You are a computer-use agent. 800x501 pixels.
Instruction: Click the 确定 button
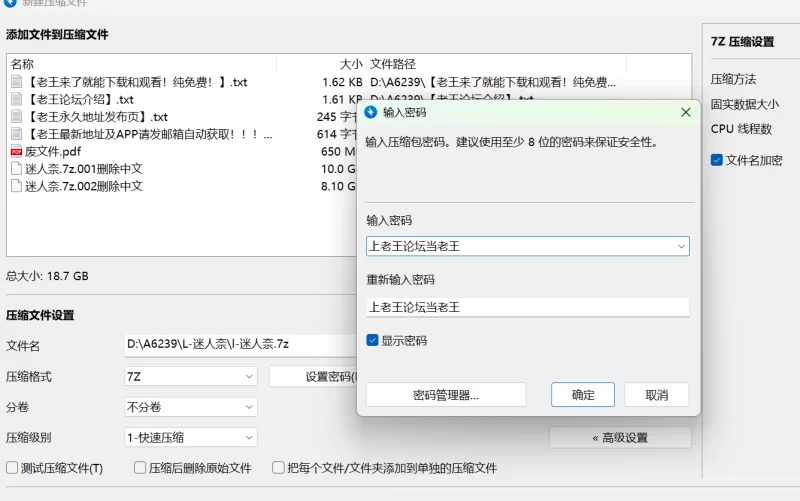[583, 395]
